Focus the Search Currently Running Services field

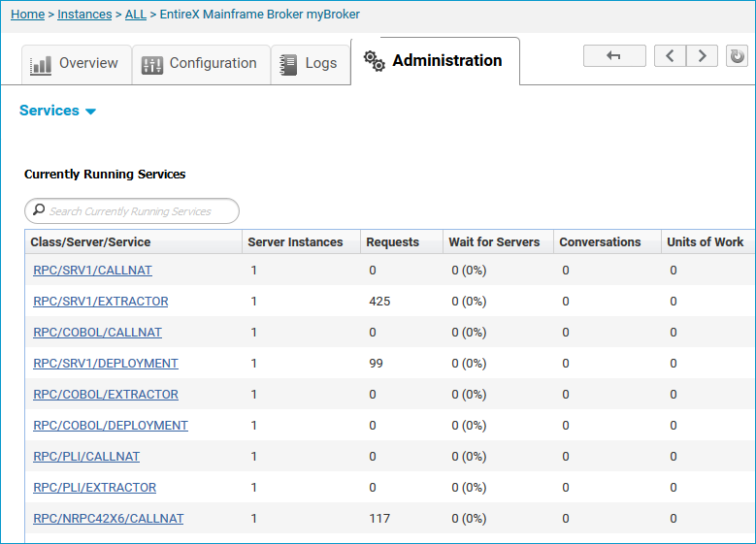tap(132, 211)
